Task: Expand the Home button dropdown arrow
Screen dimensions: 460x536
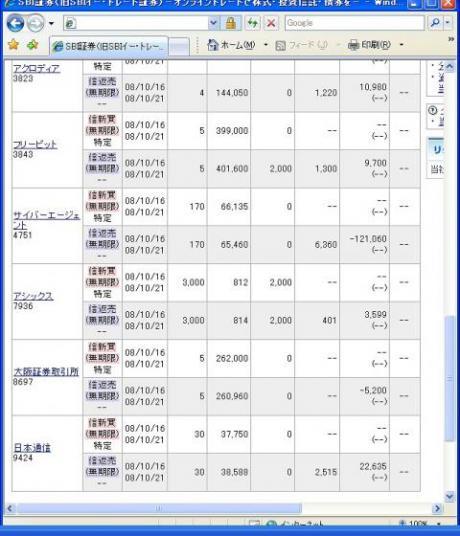Action: click(266, 45)
